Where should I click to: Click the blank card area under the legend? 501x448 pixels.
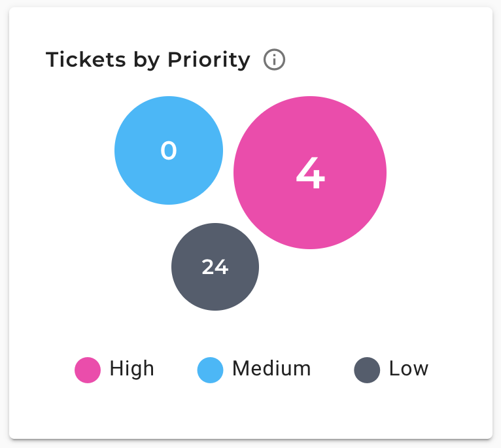[250, 412]
